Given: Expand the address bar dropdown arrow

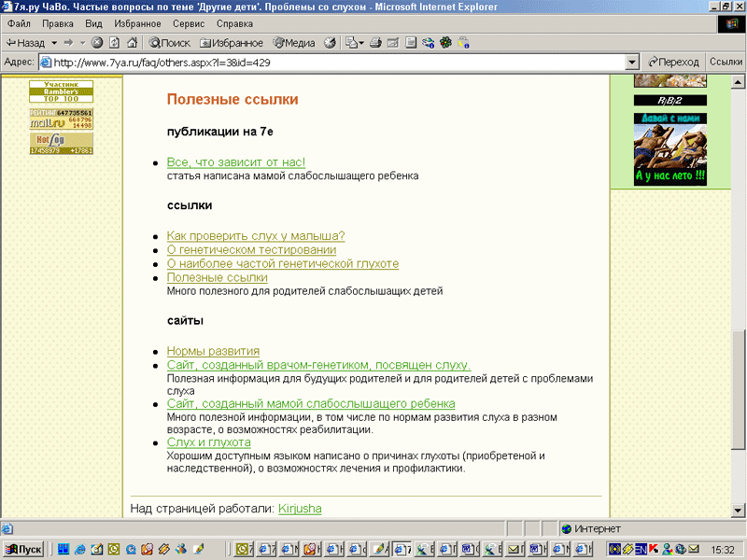Looking at the screenshot, I should coord(631,63).
